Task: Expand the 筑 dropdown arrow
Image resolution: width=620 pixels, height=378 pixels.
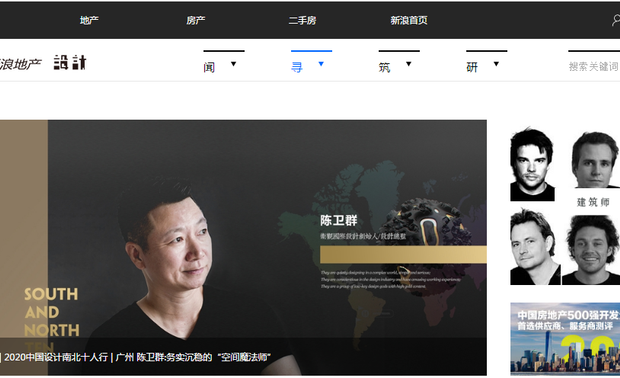Action: pyautogui.click(x=408, y=64)
